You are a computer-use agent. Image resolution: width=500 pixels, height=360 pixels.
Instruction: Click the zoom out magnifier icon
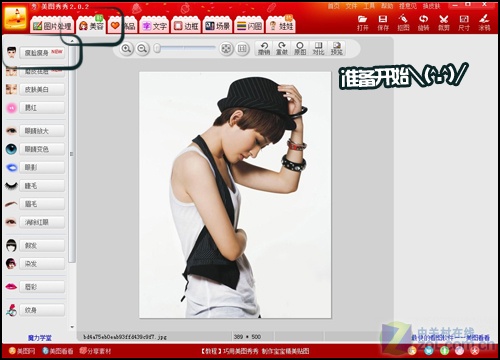tap(142, 49)
